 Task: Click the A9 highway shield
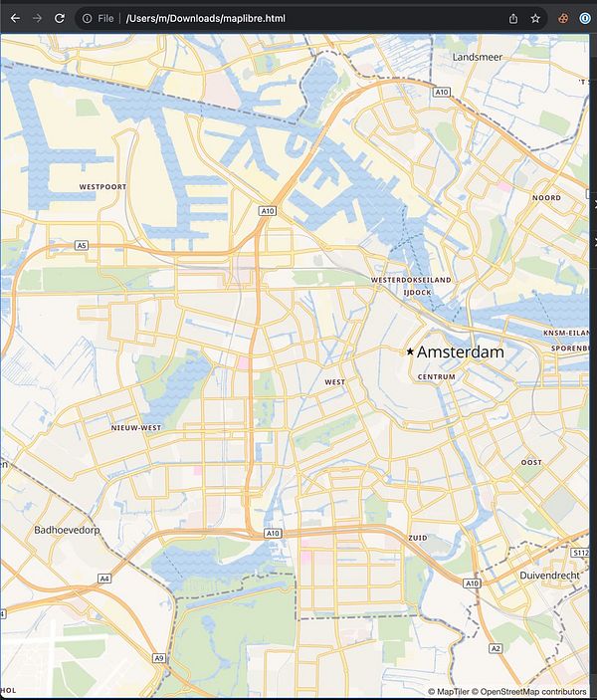(159, 657)
